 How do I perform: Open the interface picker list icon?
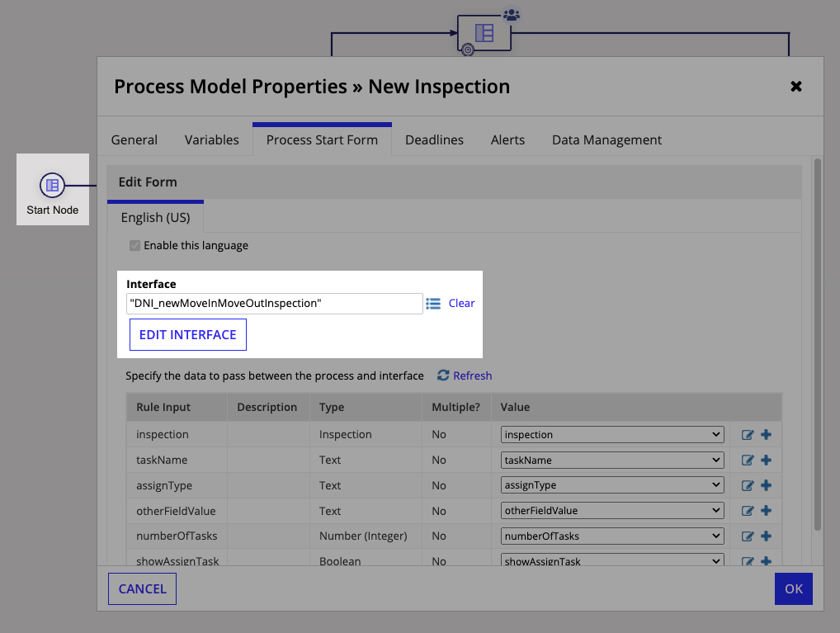click(x=433, y=304)
